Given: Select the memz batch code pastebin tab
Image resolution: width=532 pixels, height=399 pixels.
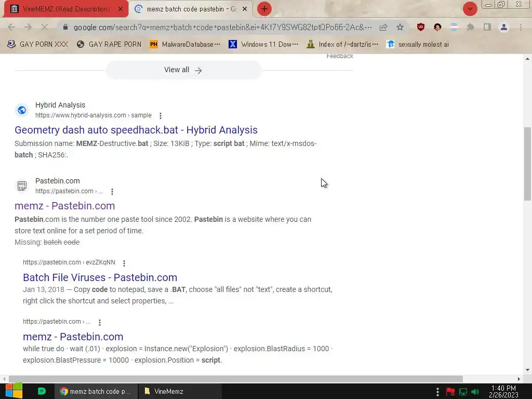Looking at the screenshot, I should pos(191,9).
